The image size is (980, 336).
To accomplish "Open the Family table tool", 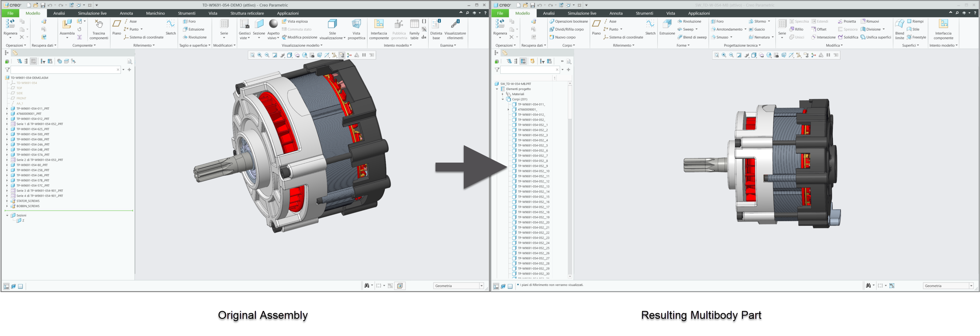I will pyautogui.click(x=414, y=29).
